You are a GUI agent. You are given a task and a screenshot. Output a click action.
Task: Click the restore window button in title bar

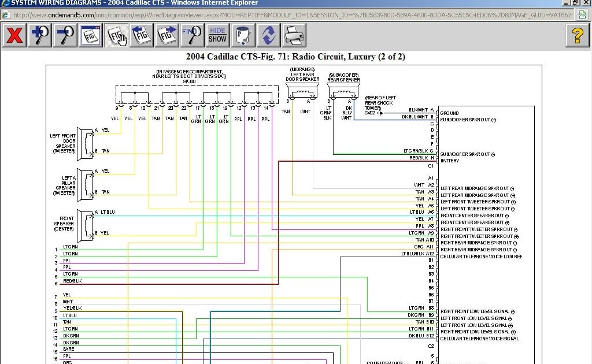(575, 3)
